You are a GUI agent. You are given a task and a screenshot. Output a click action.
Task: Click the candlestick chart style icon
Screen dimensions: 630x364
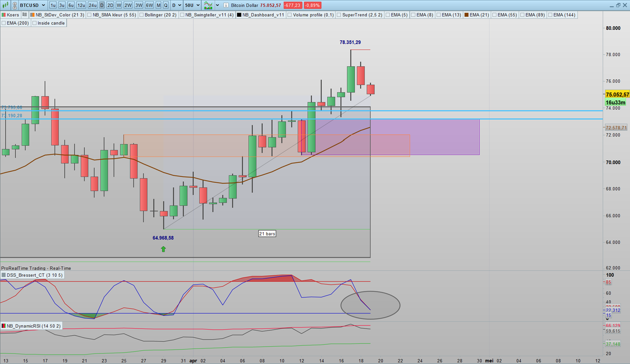6,5
